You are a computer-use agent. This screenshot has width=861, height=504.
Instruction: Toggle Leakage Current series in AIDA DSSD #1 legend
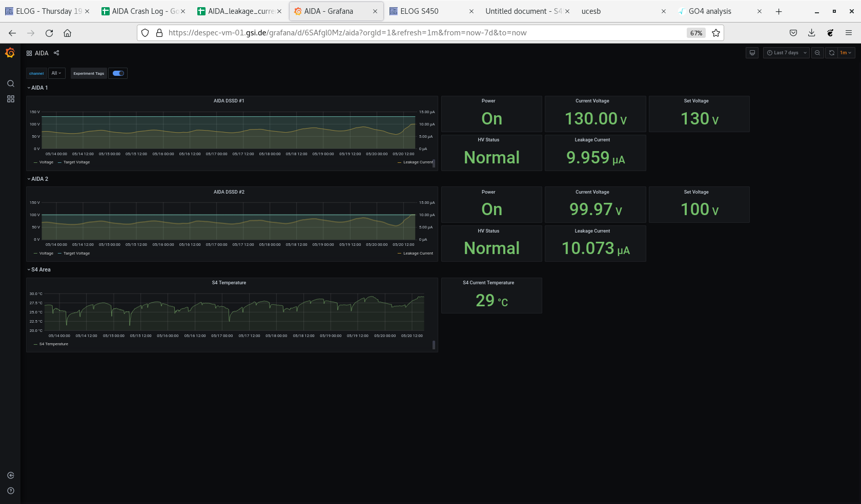[x=418, y=162]
